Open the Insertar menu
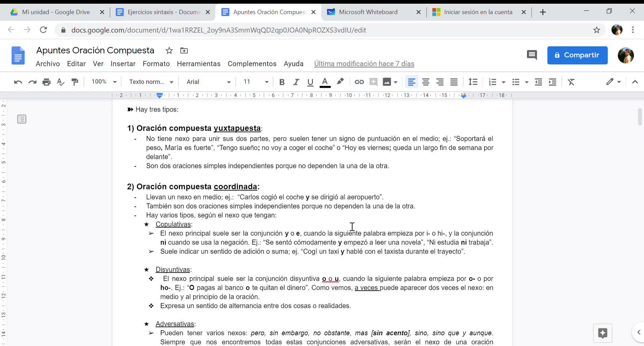The image size is (644, 346). (x=123, y=64)
